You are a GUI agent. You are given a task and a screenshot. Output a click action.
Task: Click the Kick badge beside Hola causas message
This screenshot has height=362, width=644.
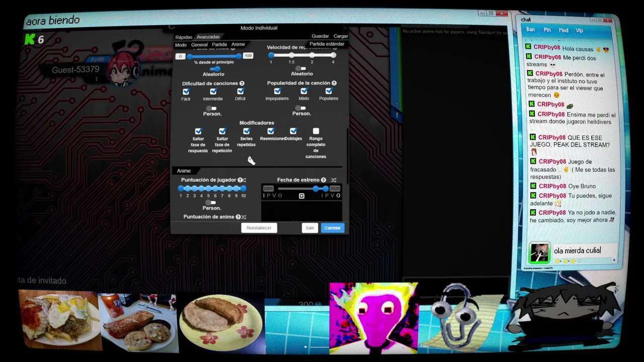(x=528, y=47)
